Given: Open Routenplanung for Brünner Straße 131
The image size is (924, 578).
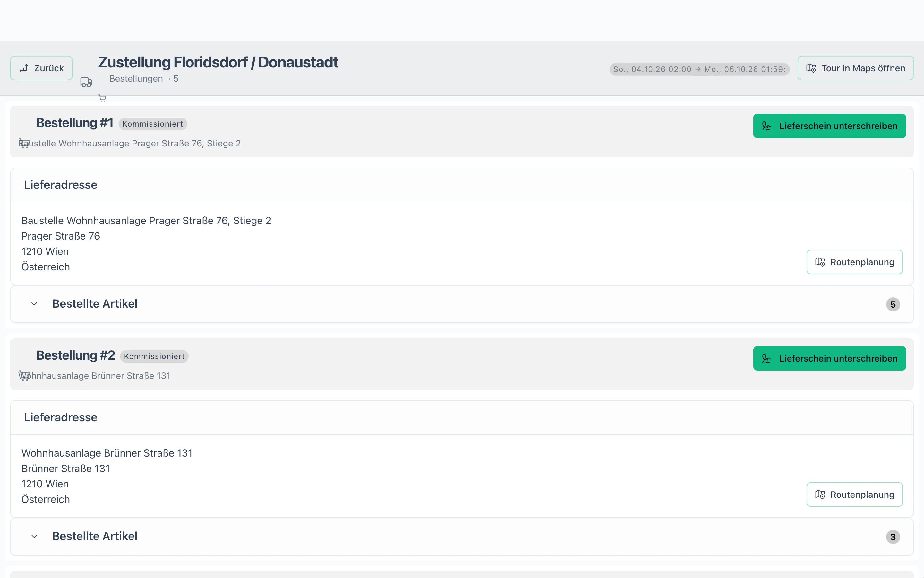Looking at the screenshot, I should (x=854, y=494).
